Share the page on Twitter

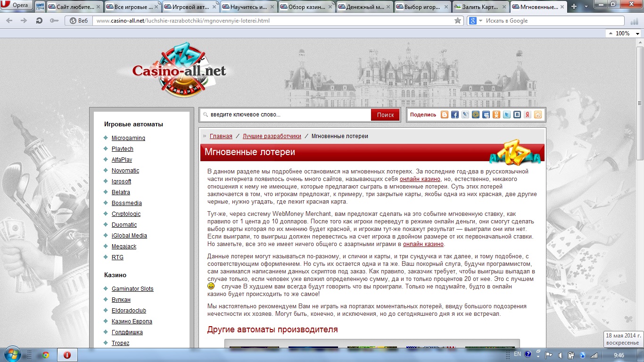point(507,115)
